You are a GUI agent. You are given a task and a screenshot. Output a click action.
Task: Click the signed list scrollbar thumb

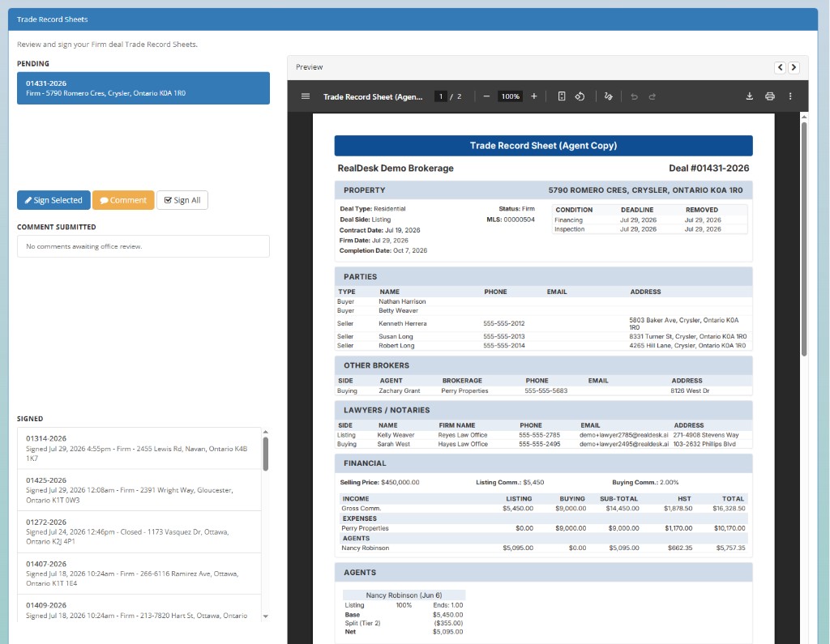(x=266, y=454)
